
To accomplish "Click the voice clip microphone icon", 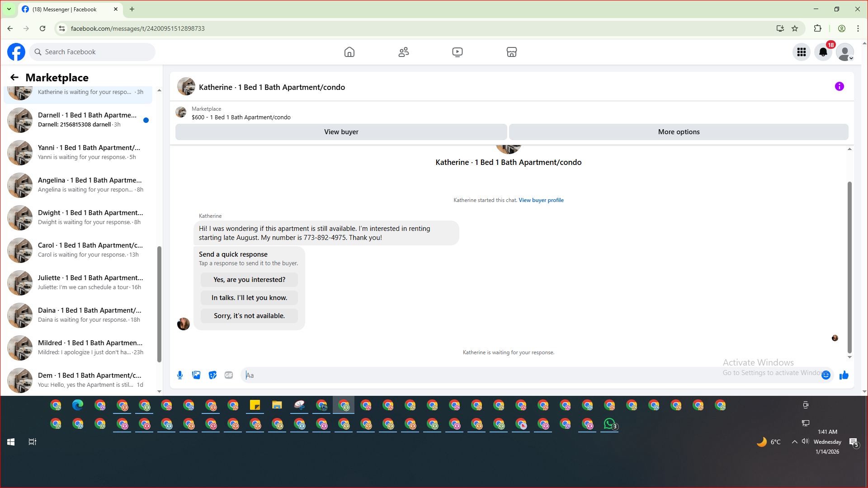I will pyautogui.click(x=180, y=375).
